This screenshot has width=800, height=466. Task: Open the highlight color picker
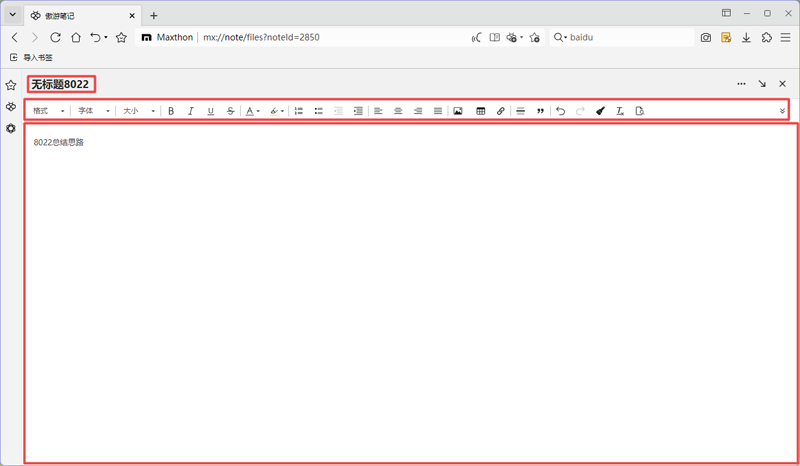point(277,111)
